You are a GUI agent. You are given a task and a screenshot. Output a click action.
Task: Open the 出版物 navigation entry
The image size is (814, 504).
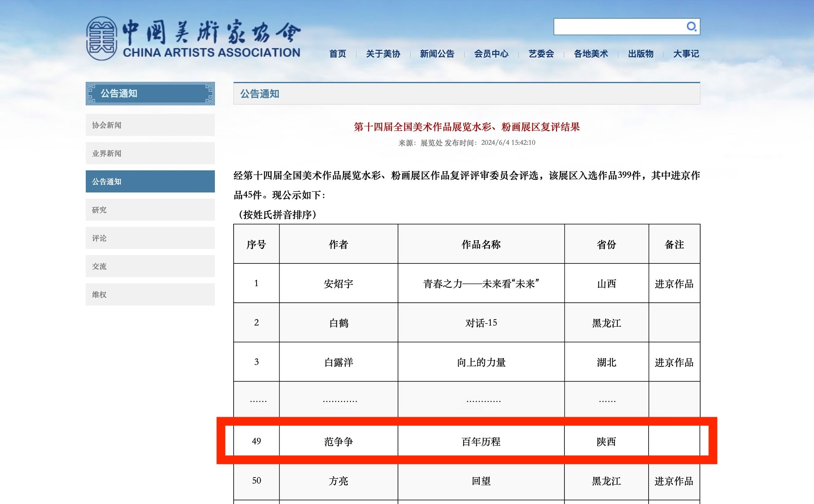point(640,54)
